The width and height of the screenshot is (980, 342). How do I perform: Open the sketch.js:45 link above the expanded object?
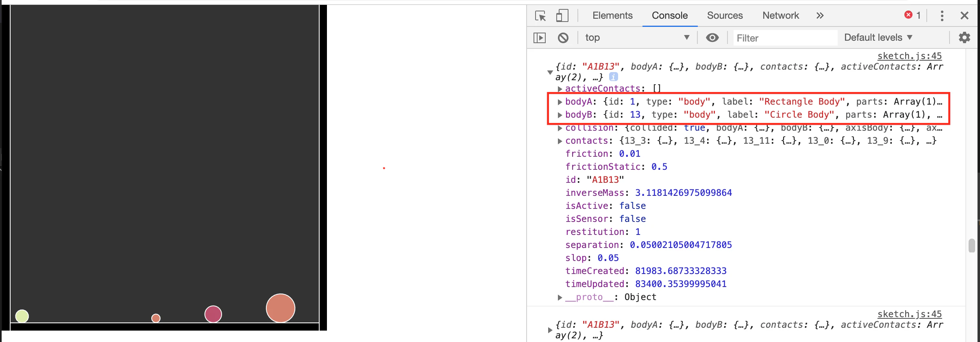tap(909, 56)
